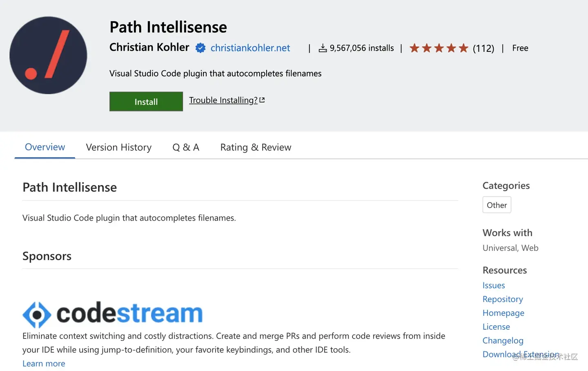
Task: Open the Q & A tab
Action: (x=186, y=147)
